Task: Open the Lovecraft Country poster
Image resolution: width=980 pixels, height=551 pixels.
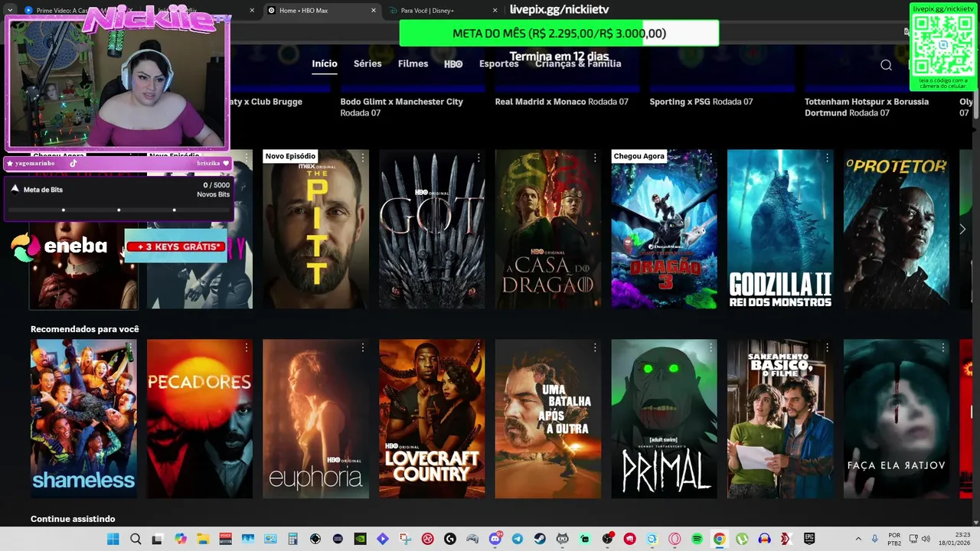Action: (x=432, y=419)
